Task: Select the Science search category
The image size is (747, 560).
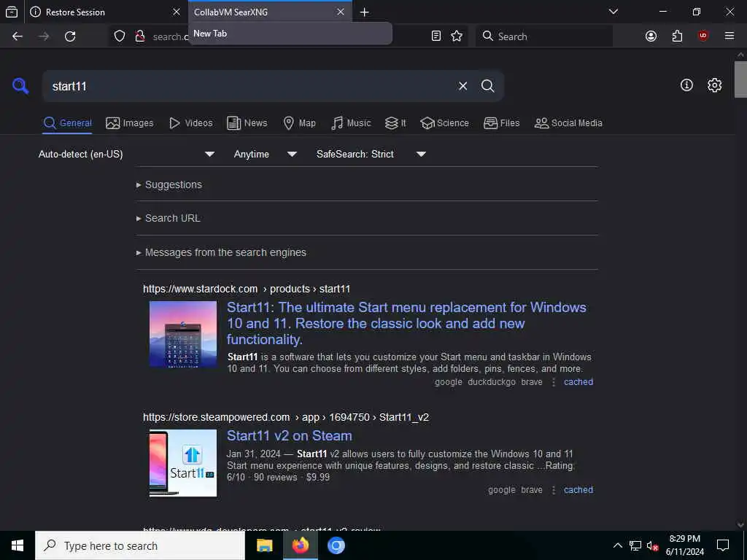Action: tap(444, 122)
